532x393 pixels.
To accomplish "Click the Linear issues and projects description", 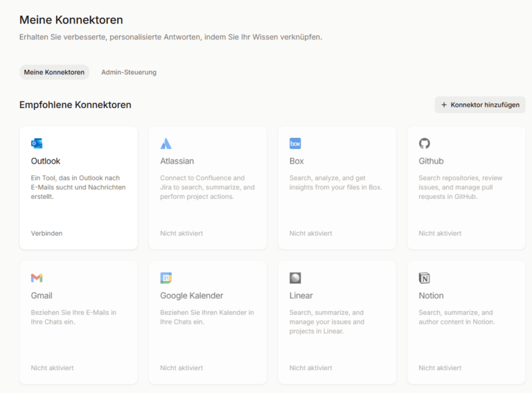I will pos(327,322).
